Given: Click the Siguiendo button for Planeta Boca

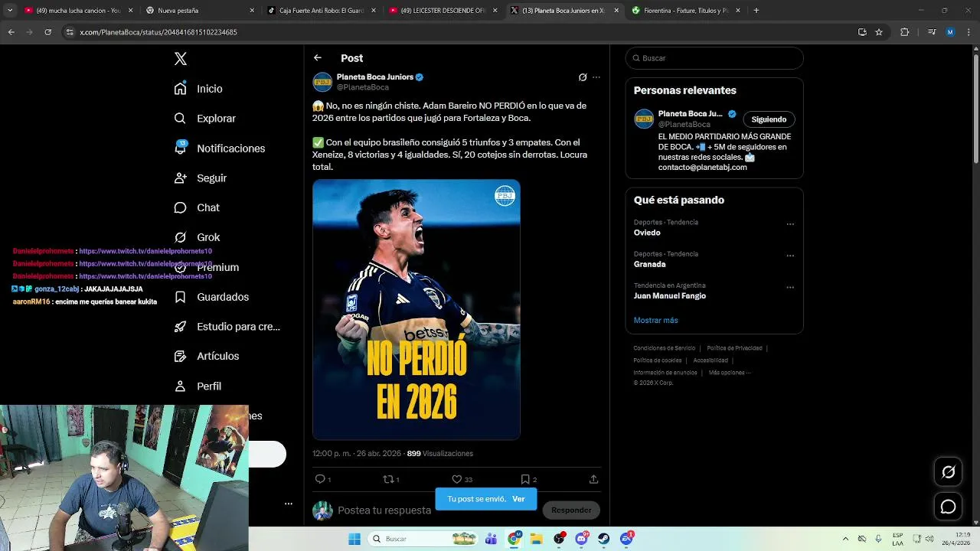Looking at the screenshot, I should point(769,119).
